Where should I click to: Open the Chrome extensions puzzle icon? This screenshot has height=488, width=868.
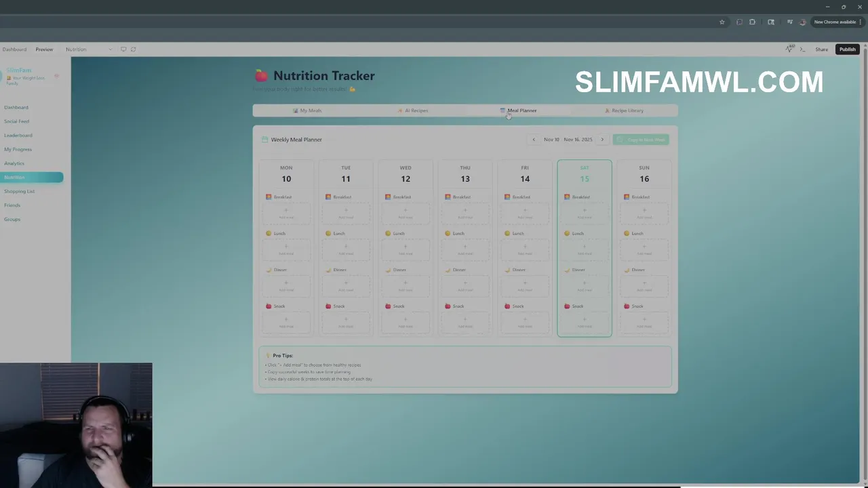tap(752, 22)
